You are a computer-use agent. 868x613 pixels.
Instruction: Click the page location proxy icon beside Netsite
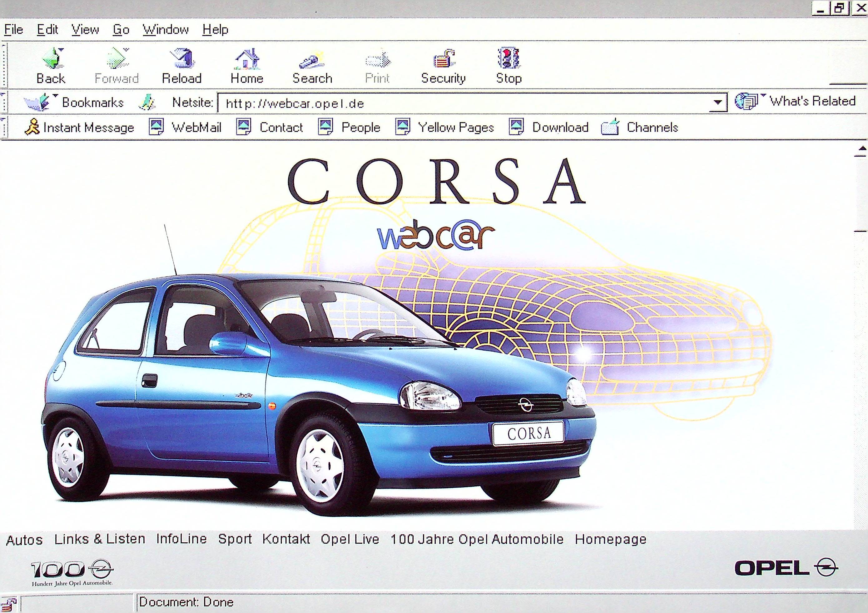[x=147, y=102]
